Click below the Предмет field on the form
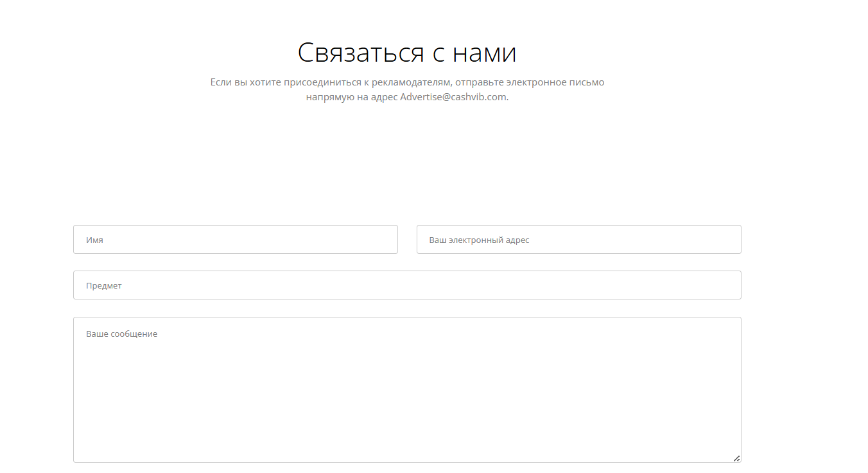 pos(406,307)
